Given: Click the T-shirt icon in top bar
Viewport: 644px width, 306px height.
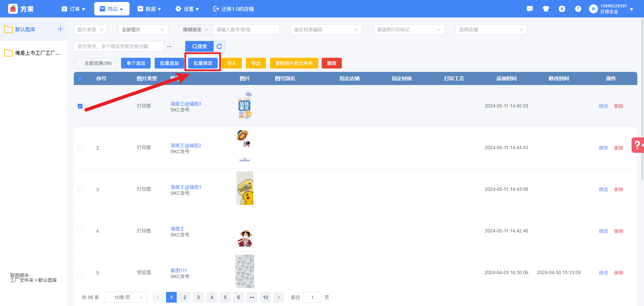Looking at the screenshot, I should pos(546,9).
